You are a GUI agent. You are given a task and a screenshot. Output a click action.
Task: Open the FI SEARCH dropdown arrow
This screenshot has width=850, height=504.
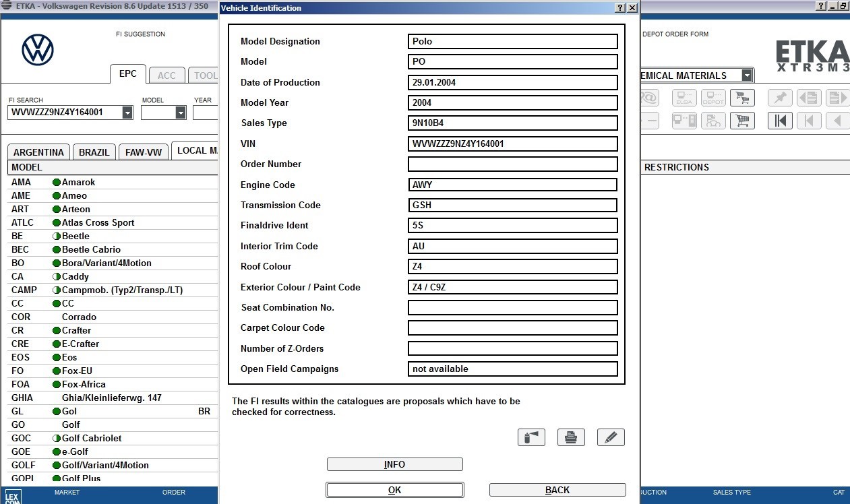tap(127, 112)
